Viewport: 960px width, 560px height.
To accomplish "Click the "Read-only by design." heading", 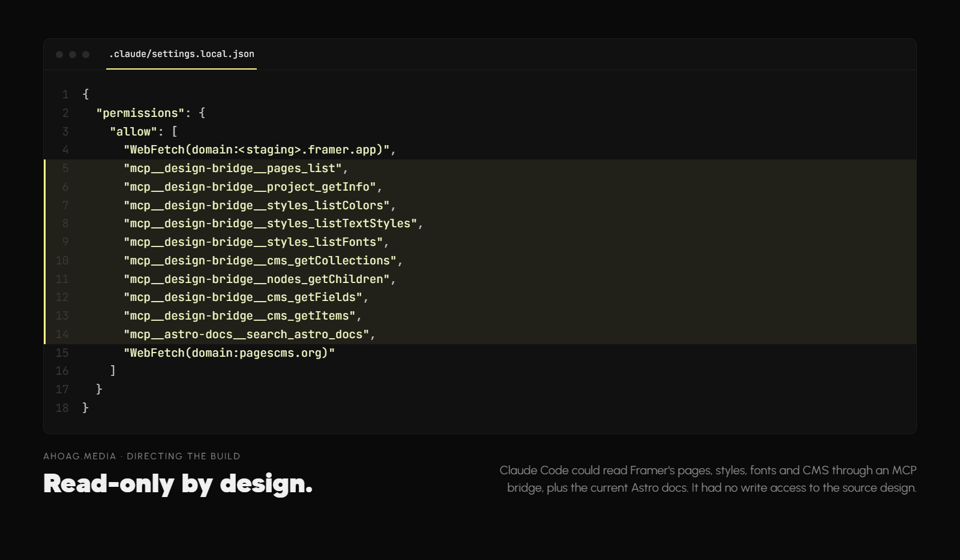I will point(178,484).
